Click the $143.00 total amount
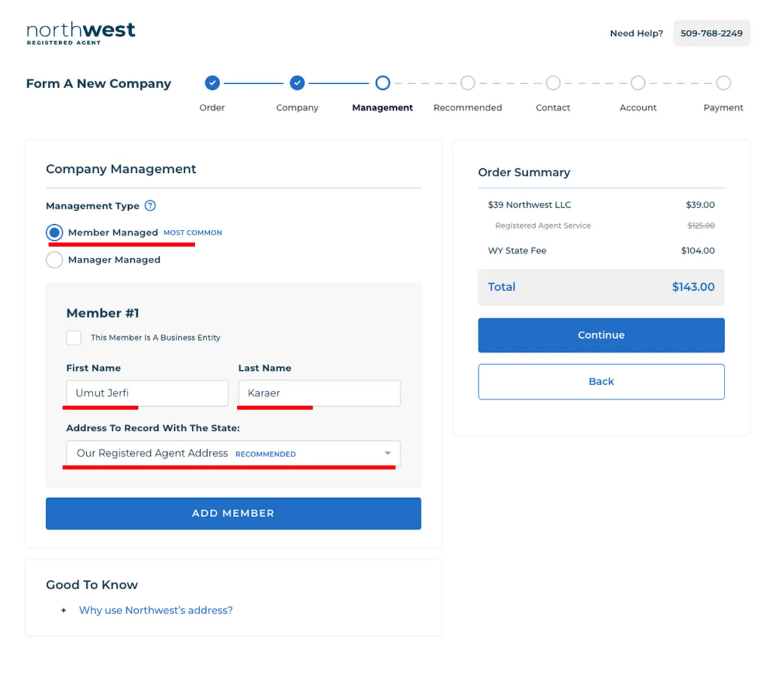Screen dimensions: 777x700 coord(693,287)
